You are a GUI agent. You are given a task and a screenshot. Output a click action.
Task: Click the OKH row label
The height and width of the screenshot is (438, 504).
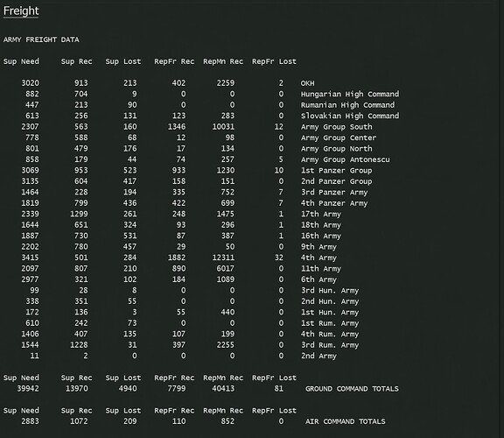[x=308, y=83]
